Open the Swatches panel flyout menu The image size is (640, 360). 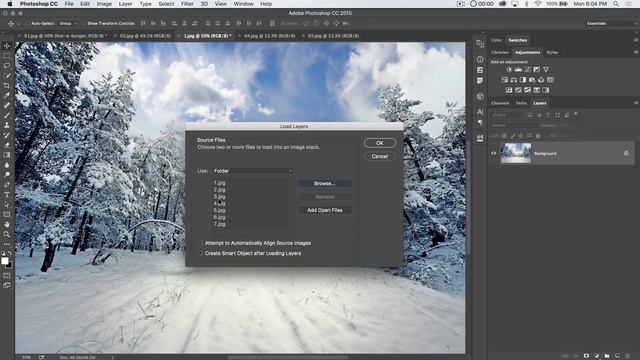pos(636,40)
